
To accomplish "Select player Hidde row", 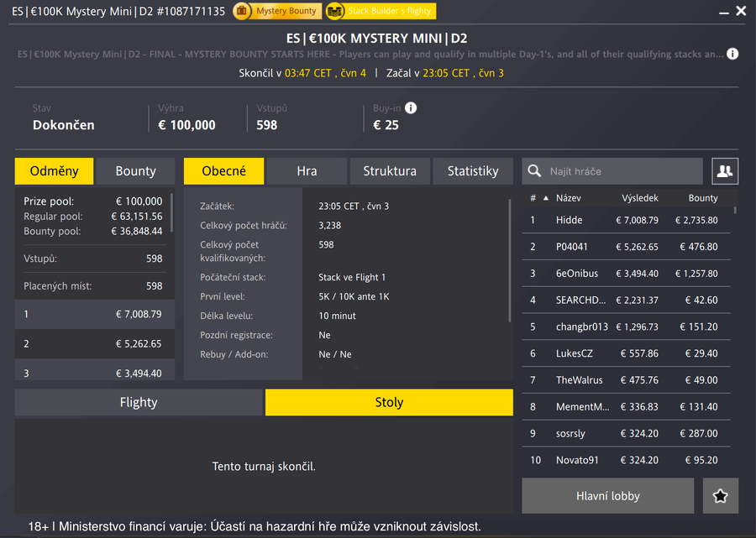I will coord(626,220).
